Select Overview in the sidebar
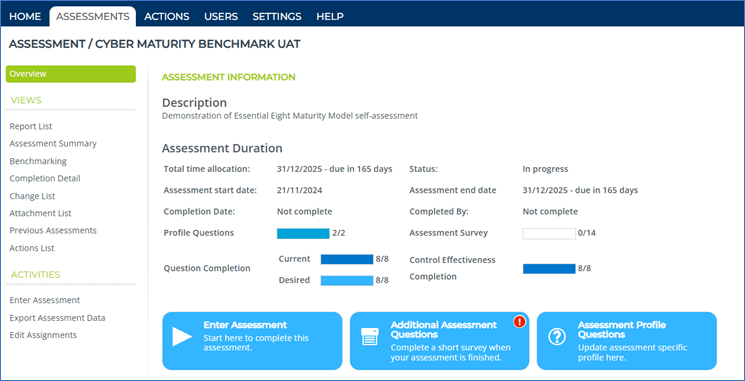This screenshot has height=381, width=745. pyautogui.click(x=71, y=74)
